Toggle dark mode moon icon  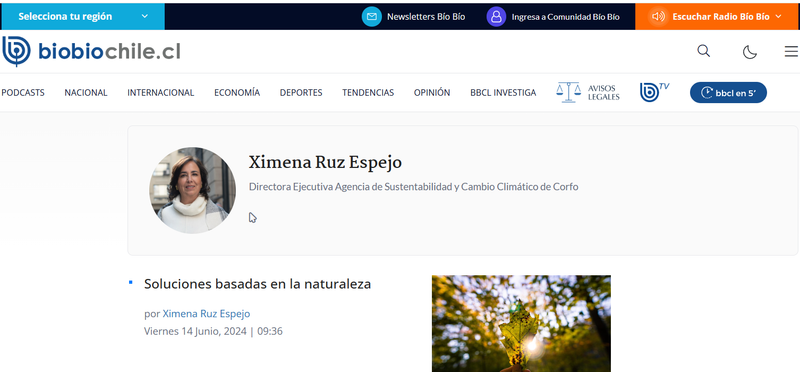click(749, 52)
